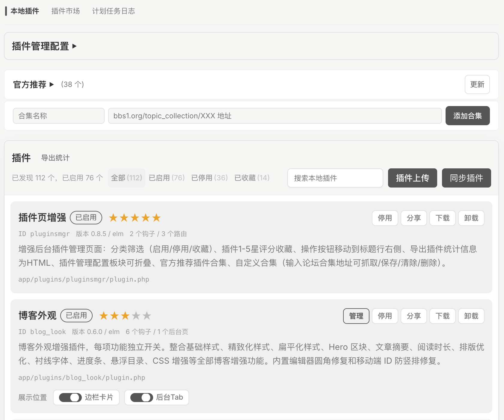Click the 已启用 badge of 插件页增强
The image size is (504, 420).
pos(86,217)
